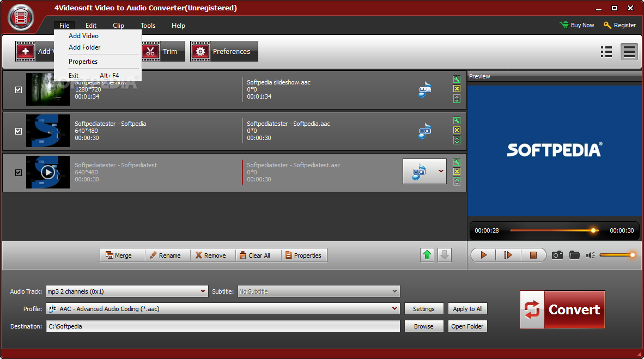Click reorder arrows icon on Softpedia slideshow row

[457, 99]
